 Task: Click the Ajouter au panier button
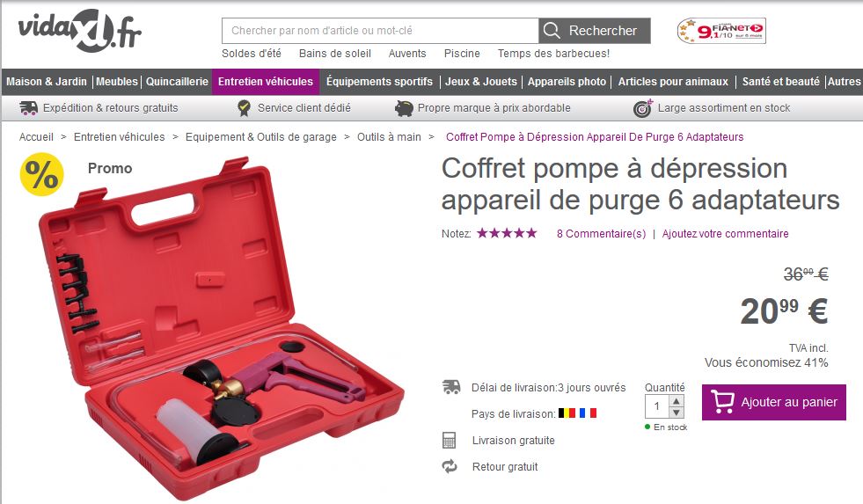pos(774,402)
